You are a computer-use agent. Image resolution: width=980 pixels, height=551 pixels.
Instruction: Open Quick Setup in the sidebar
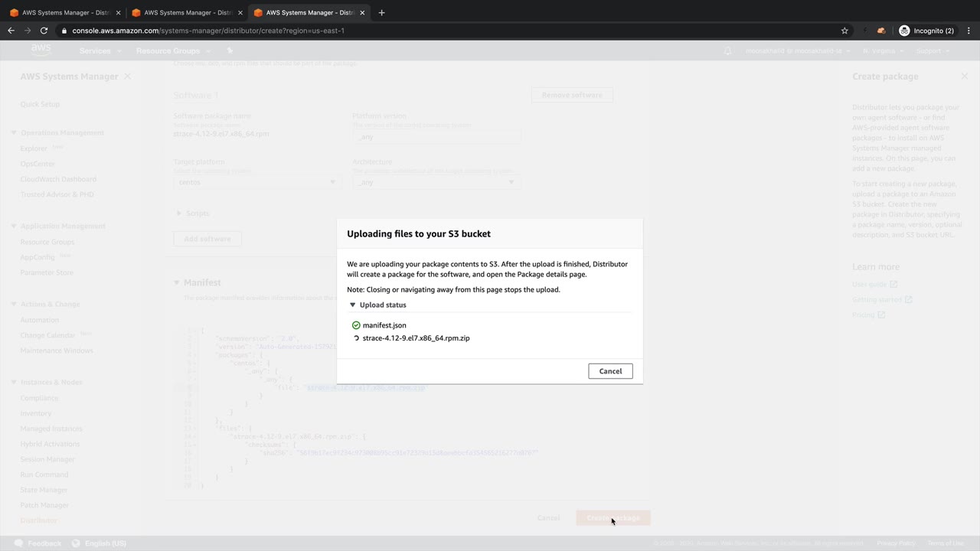(x=40, y=104)
